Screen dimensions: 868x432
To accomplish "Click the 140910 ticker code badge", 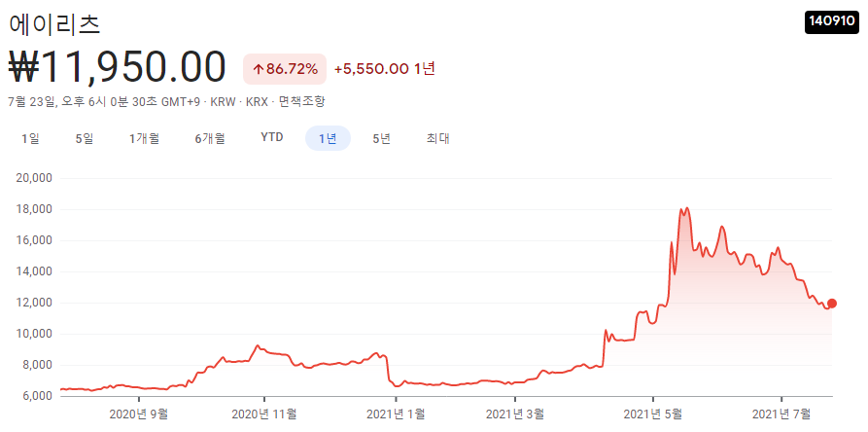I will point(832,21).
